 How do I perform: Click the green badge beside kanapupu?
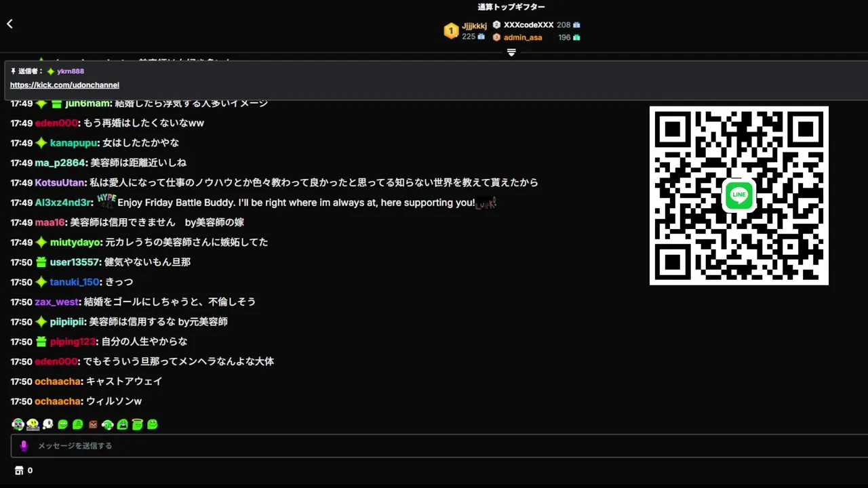click(x=41, y=143)
